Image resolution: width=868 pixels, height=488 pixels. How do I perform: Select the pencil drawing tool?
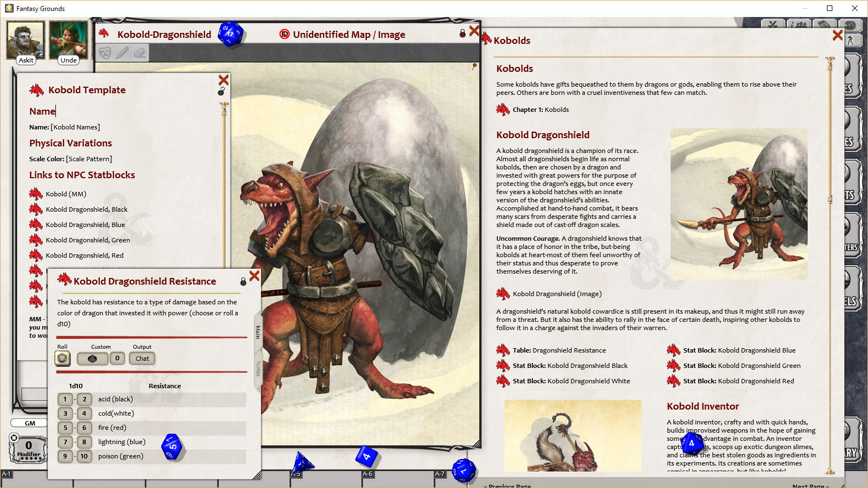pyautogui.click(x=122, y=53)
